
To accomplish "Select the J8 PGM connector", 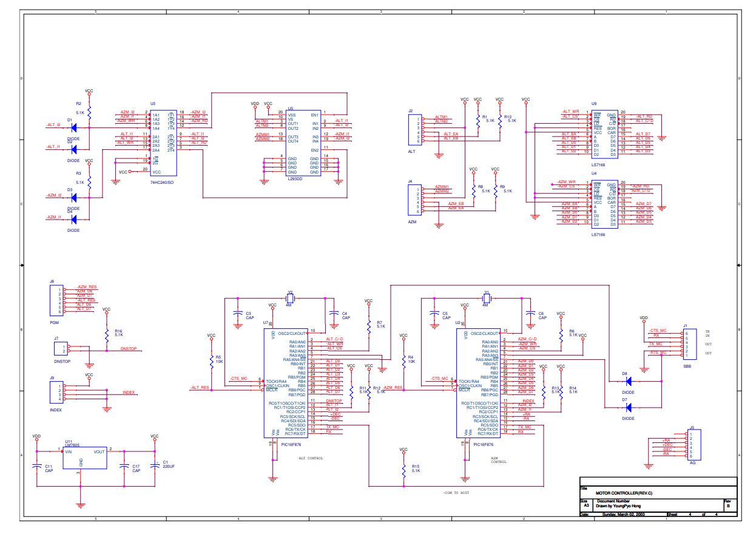I will [55, 299].
